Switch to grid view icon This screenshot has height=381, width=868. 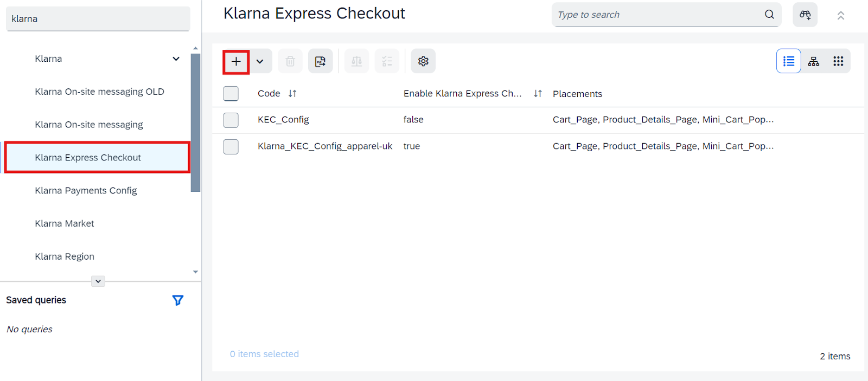pyautogui.click(x=838, y=61)
